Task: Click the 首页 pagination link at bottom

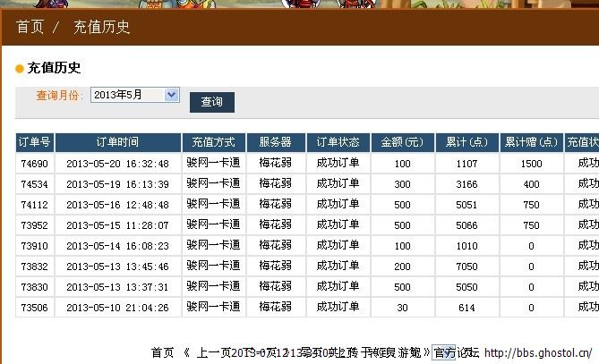Action: (x=162, y=352)
